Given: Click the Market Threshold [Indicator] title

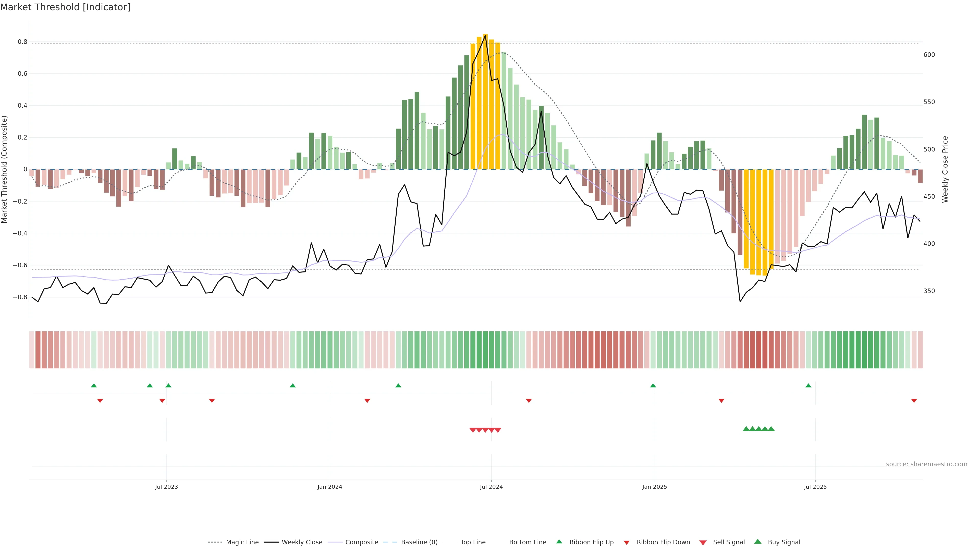Looking at the screenshot, I should (x=65, y=7).
